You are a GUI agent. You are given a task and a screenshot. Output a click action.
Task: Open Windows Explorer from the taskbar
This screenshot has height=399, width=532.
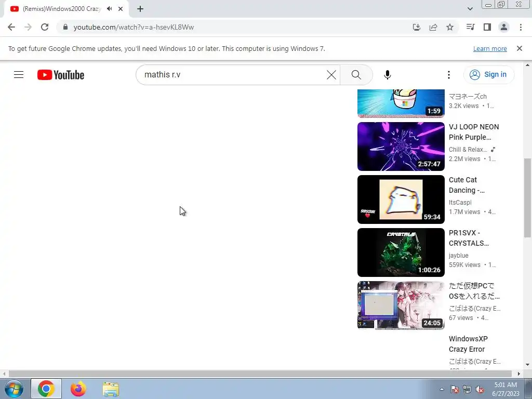(x=111, y=389)
